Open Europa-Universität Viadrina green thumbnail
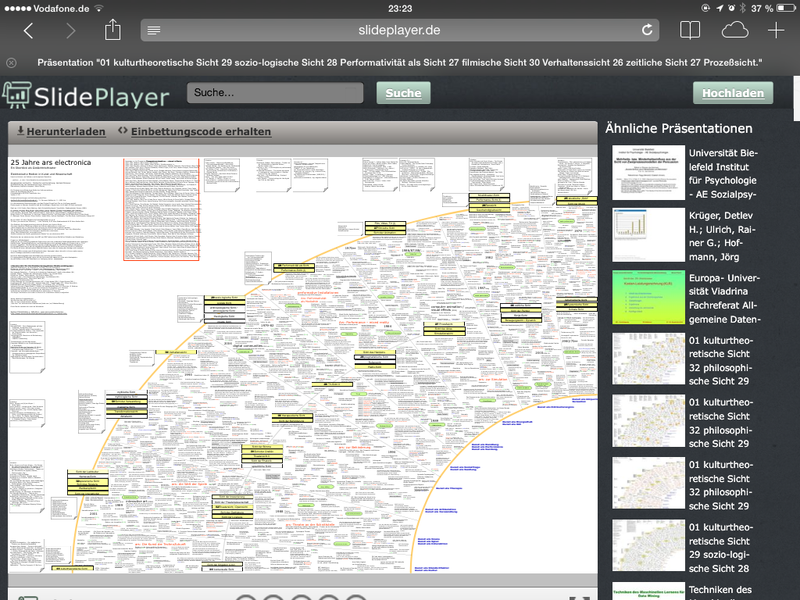The height and width of the screenshot is (600, 800). (646, 298)
